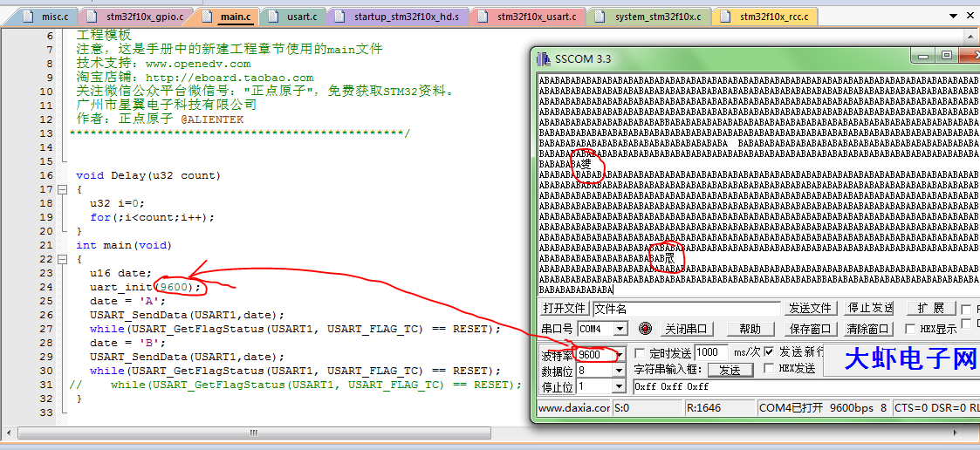Open the 波特率 9600 baud rate dropdown
This screenshot has width=980, height=450.
click(620, 354)
